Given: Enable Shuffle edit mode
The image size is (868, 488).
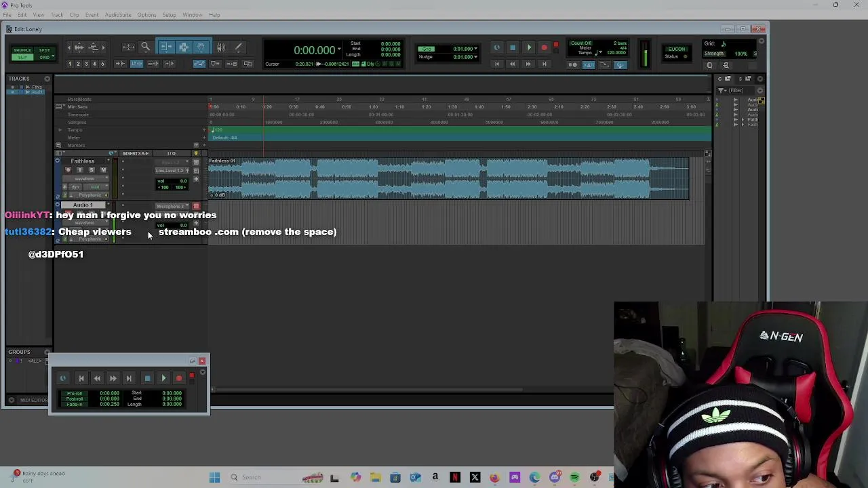Looking at the screenshot, I should pyautogui.click(x=22, y=50).
